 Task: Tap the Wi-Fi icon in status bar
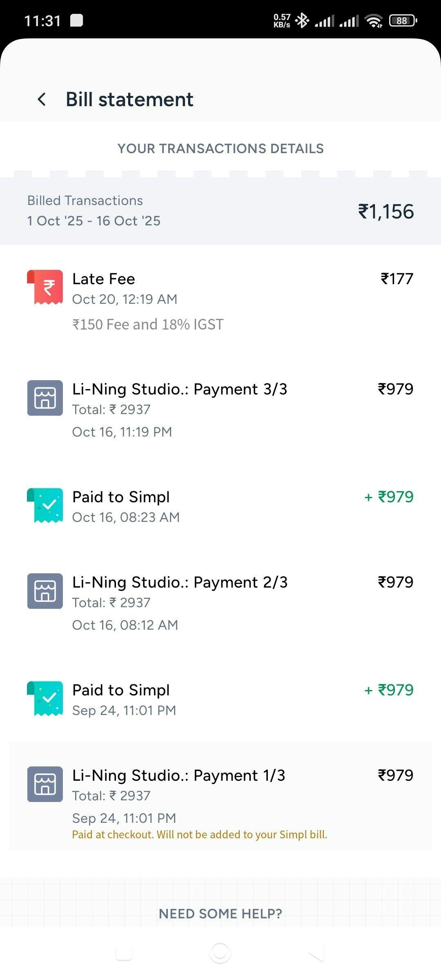pyautogui.click(x=374, y=20)
